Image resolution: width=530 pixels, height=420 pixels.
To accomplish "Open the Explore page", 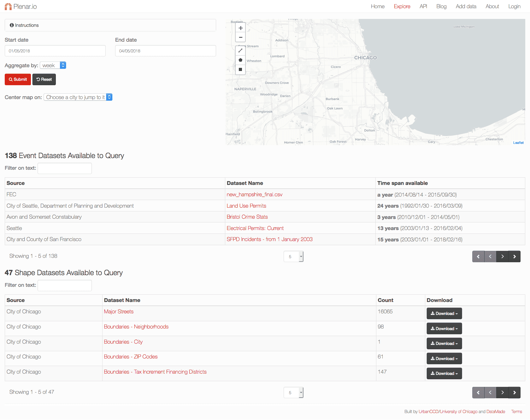I will [402, 6].
